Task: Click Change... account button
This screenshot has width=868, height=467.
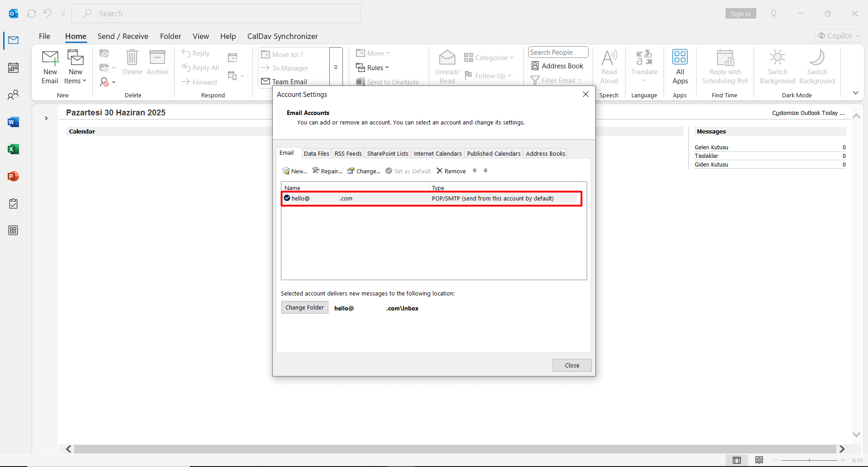Action: [x=364, y=171]
